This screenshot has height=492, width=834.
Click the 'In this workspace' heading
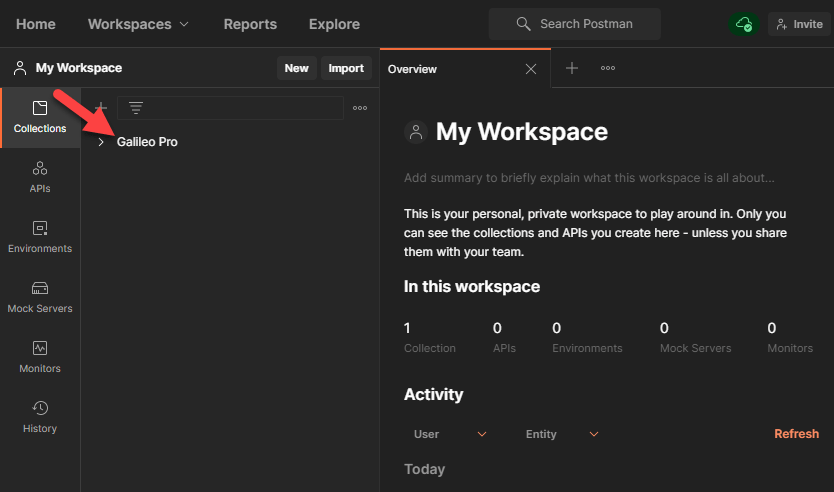coord(472,287)
